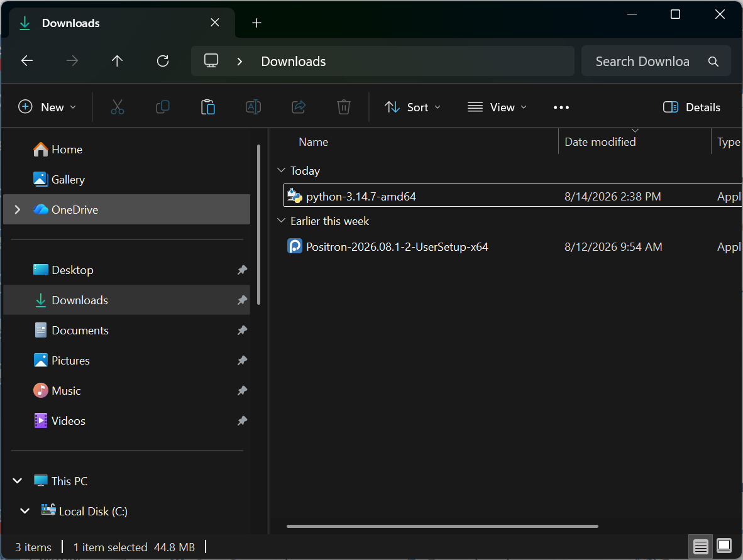Expand the OneDrive tree node
The height and width of the screenshot is (560, 743).
[x=18, y=209]
